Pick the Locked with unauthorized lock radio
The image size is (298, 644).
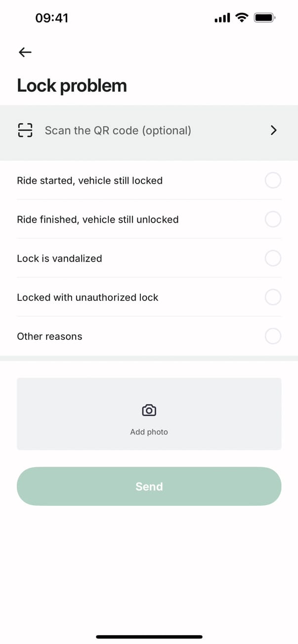[x=273, y=297]
